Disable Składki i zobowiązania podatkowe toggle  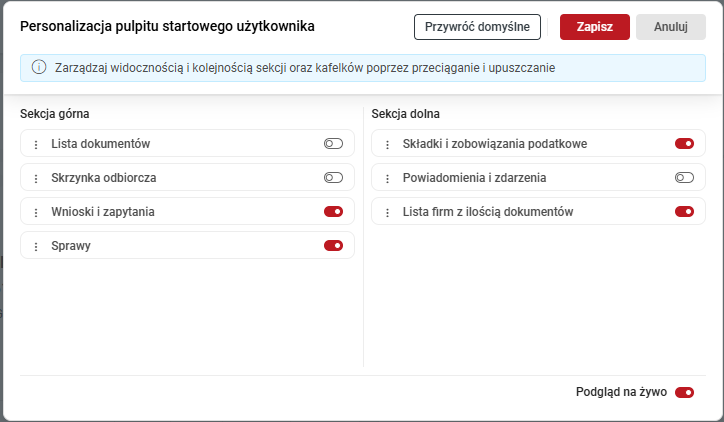[x=684, y=144]
